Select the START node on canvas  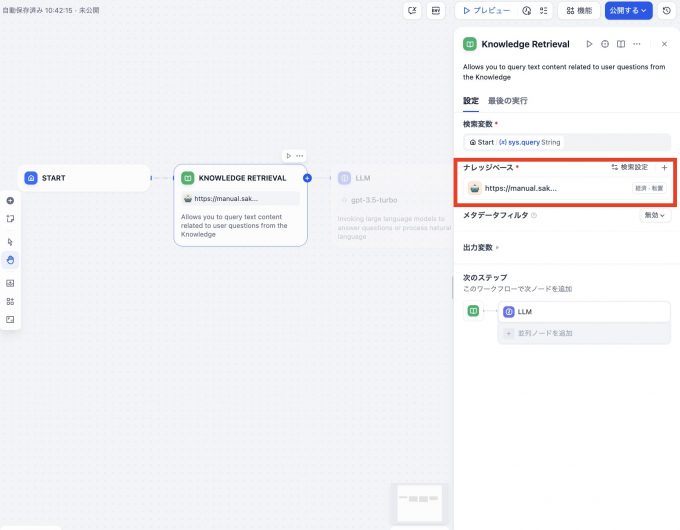pos(84,178)
